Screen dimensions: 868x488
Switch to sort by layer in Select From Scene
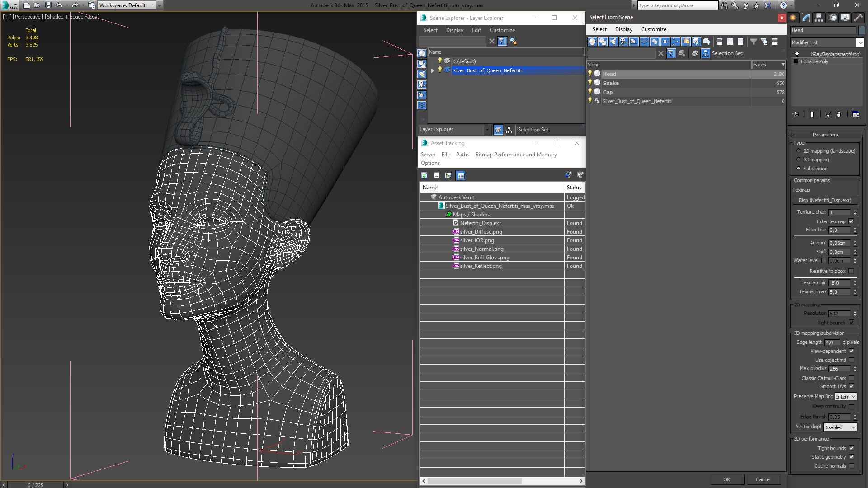coord(695,53)
